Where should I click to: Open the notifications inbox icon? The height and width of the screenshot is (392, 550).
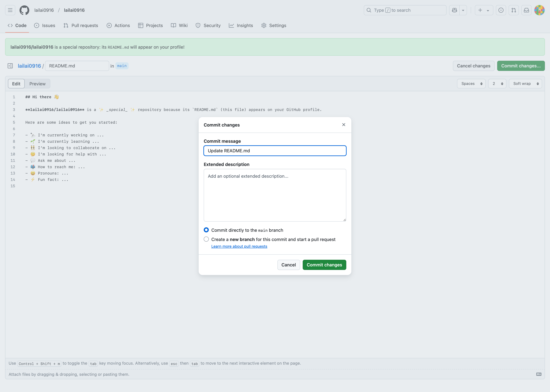coord(526,10)
